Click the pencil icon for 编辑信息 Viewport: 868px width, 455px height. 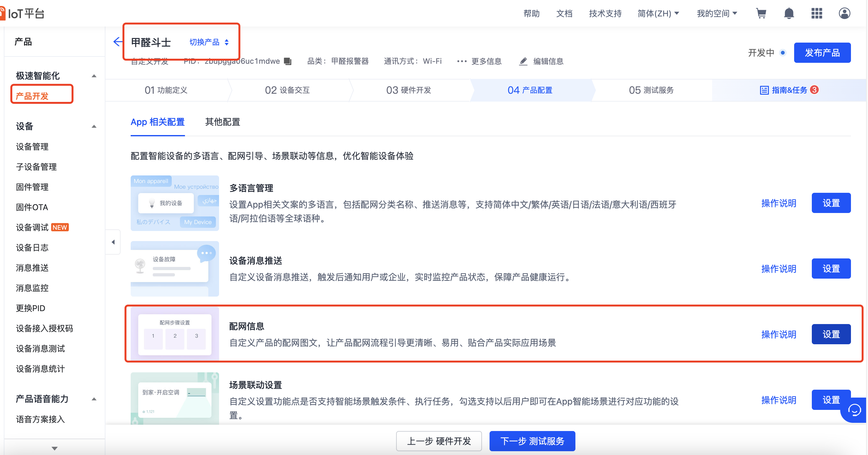tap(523, 61)
